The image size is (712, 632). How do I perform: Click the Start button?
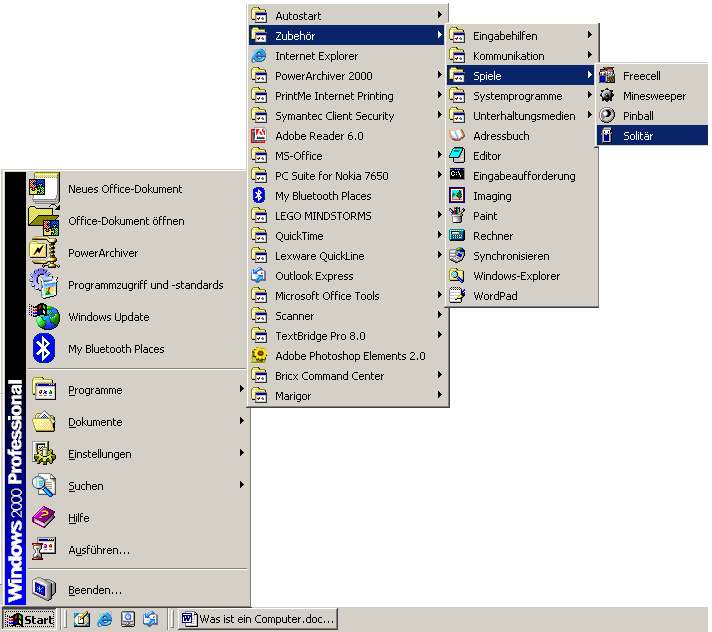[x=30, y=619]
